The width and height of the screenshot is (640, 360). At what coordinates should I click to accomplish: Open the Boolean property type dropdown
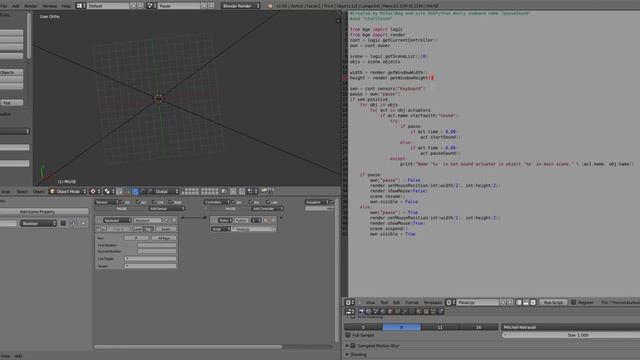(x=38, y=223)
